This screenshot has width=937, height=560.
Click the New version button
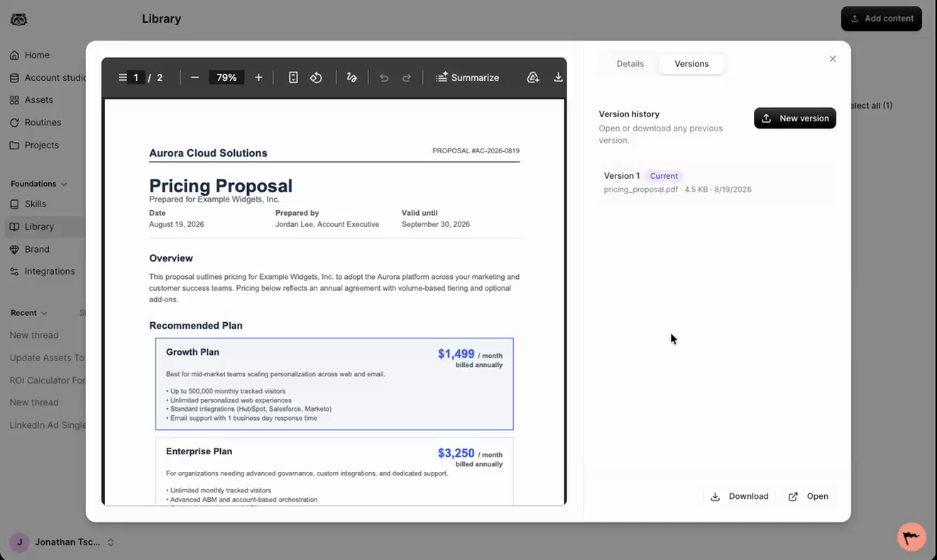pyautogui.click(x=795, y=119)
